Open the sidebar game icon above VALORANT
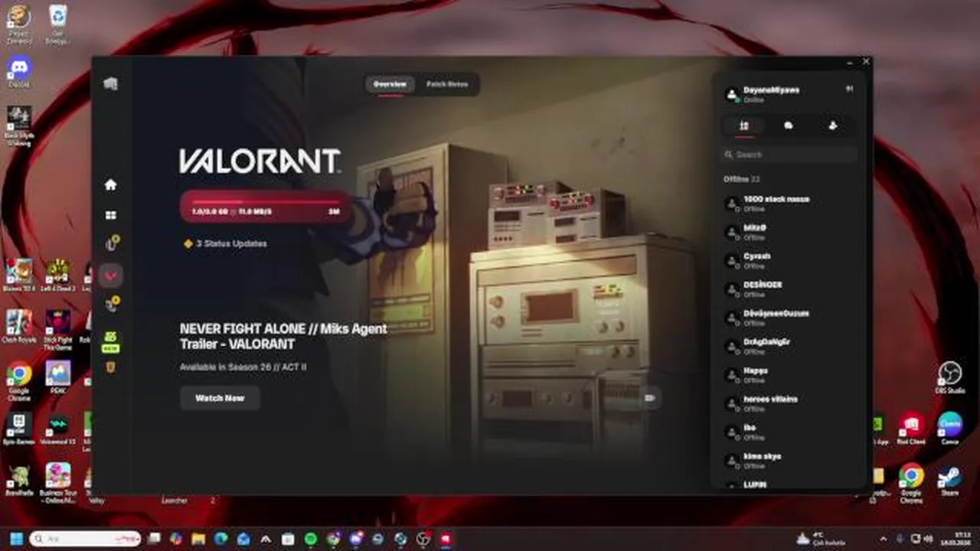The width and height of the screenshot is (980, 551). 112,243
